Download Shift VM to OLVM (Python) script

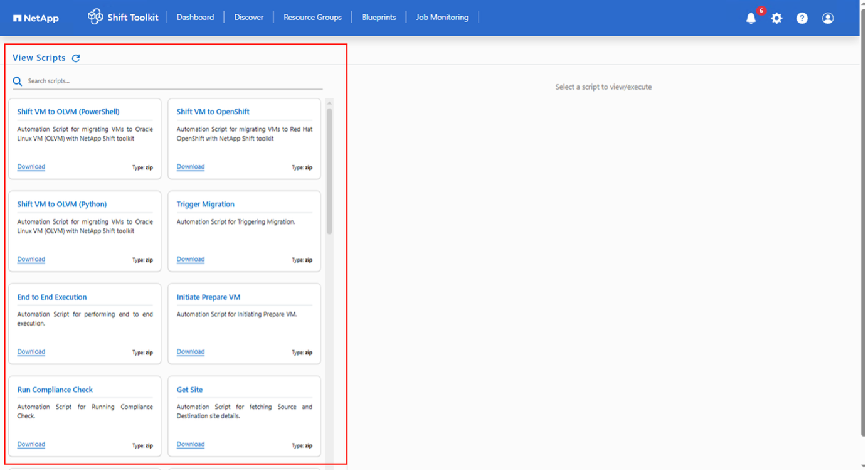pos(31,260)
